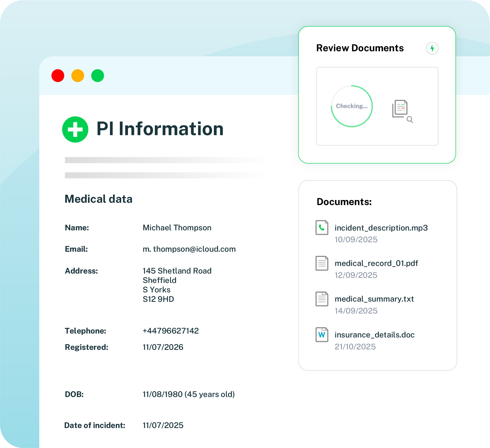
Task: Click the orange window minimize dot
Action: (78, 76)
